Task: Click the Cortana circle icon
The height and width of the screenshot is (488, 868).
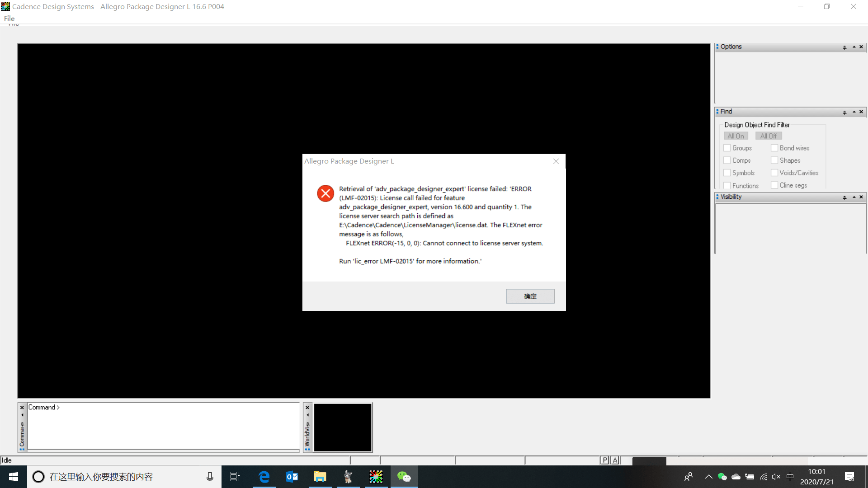Action: pos(38,477)
